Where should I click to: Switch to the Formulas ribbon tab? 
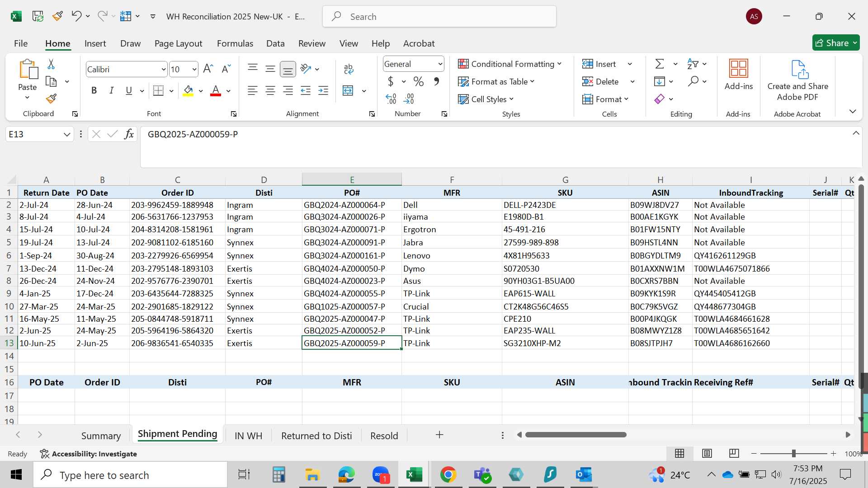click(235, 43)
